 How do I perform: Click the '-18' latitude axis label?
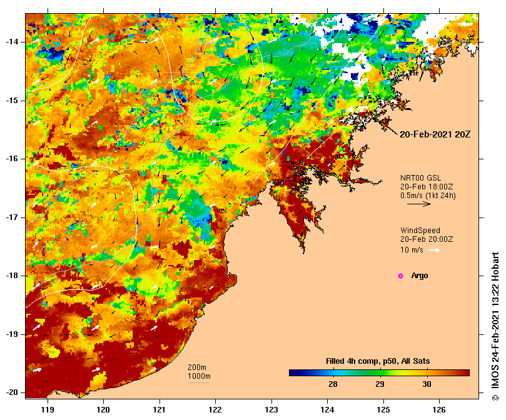(12, 276)
